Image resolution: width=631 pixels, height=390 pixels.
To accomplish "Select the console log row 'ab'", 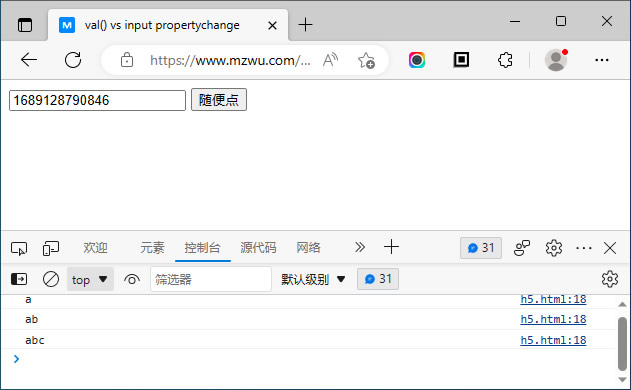I will (x=308, y=319).
